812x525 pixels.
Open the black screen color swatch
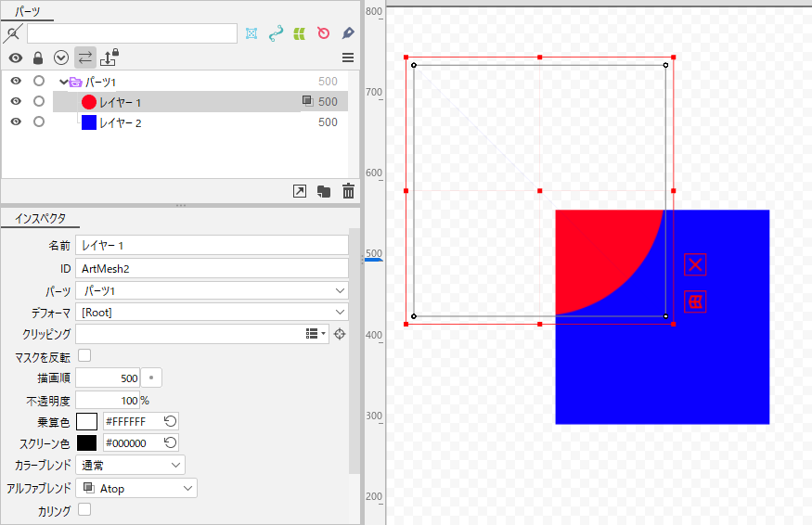coord(86,442)
